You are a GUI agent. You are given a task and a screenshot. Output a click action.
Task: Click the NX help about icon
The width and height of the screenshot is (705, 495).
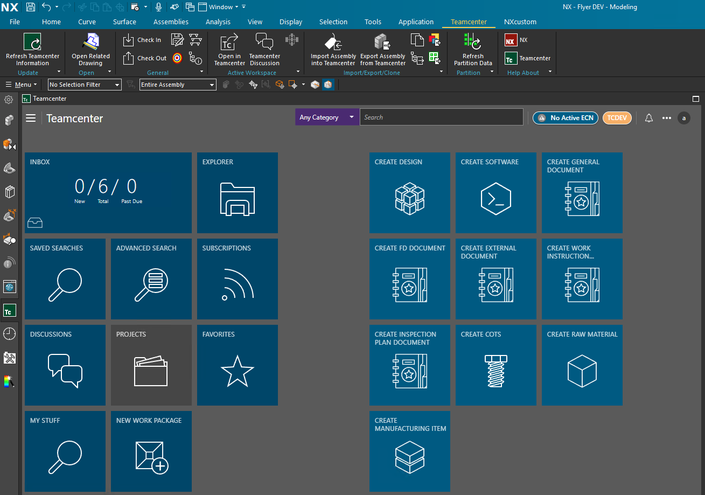[x=510, y=40]
